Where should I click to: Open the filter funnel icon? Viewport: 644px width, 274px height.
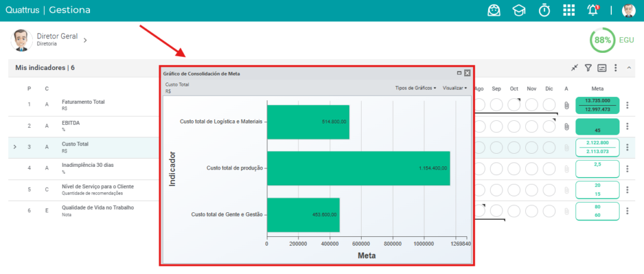(x=588, y=68)
